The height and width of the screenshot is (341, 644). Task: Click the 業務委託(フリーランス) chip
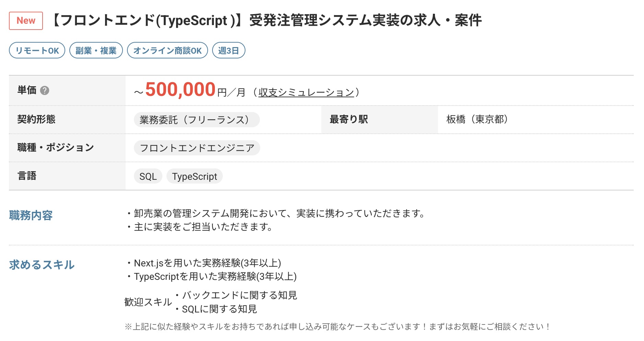[197, 120]
